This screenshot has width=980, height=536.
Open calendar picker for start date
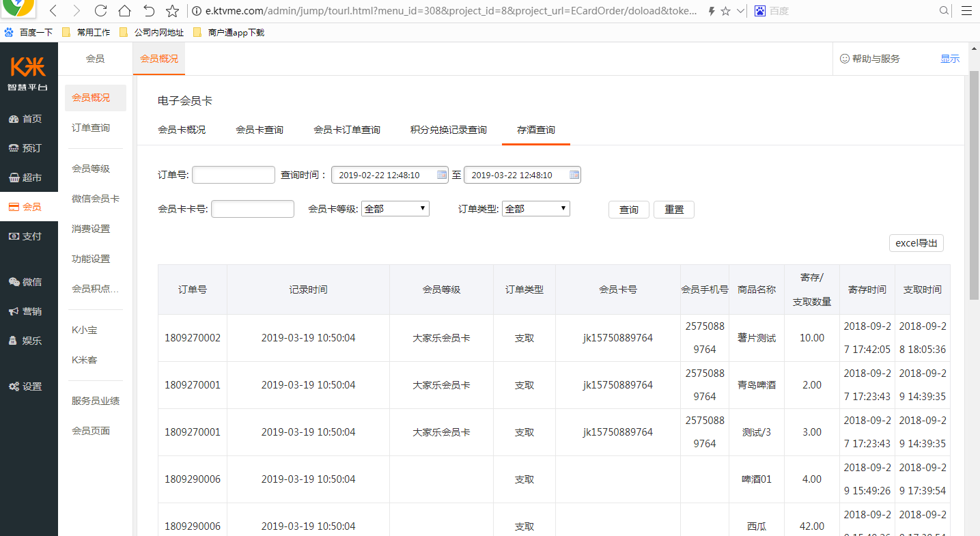(x=442, y=175)
